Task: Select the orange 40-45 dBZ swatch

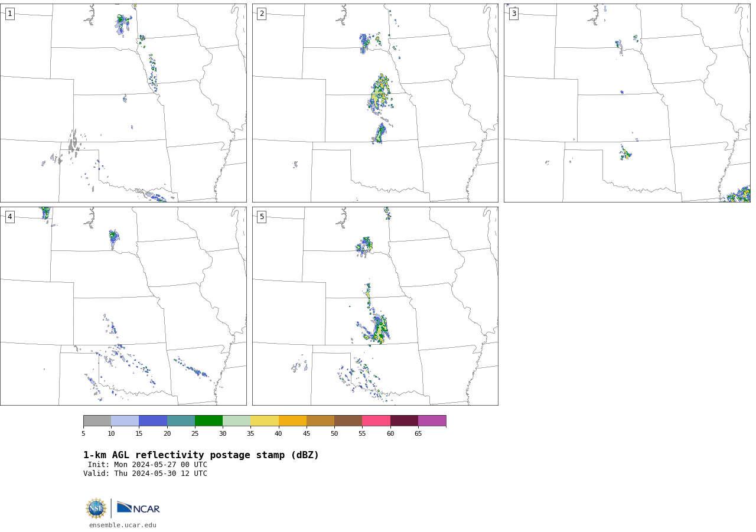Action: [x=292, y=421]
